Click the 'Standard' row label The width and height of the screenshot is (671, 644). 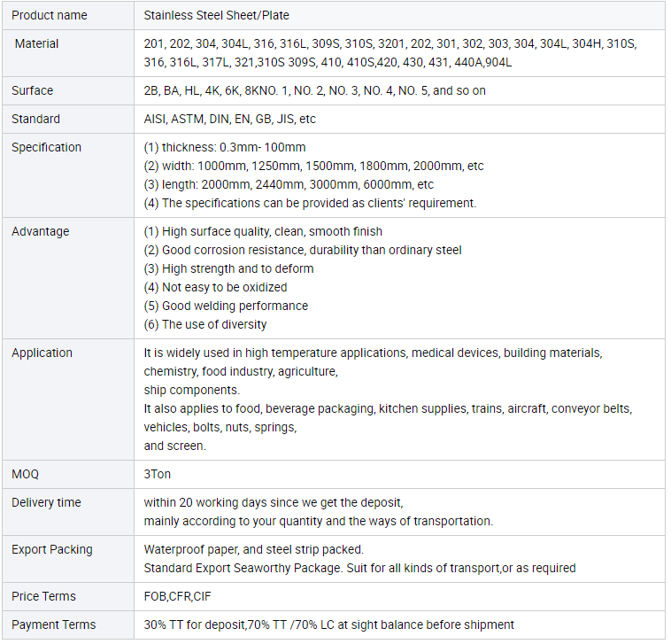pos(36,119)
